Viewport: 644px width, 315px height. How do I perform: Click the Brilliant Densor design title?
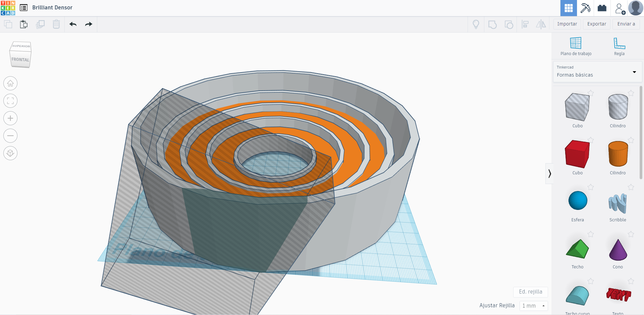click(52, 8)
